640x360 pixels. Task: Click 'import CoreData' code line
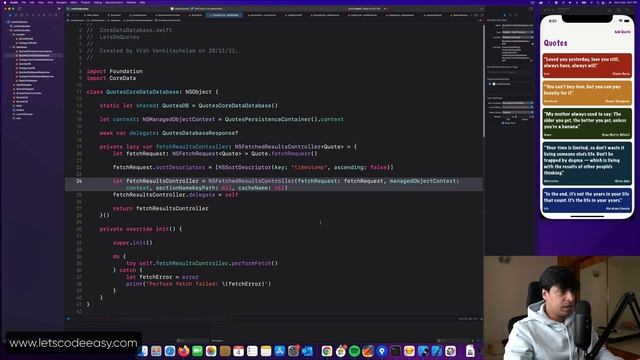pyautogui.click(x=111, y=78)
